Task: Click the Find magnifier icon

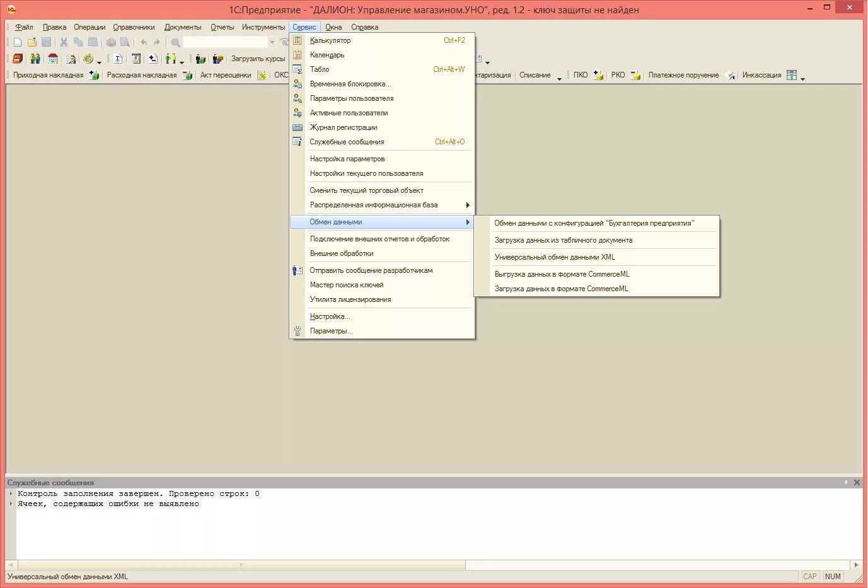Action: click(176, 42)
